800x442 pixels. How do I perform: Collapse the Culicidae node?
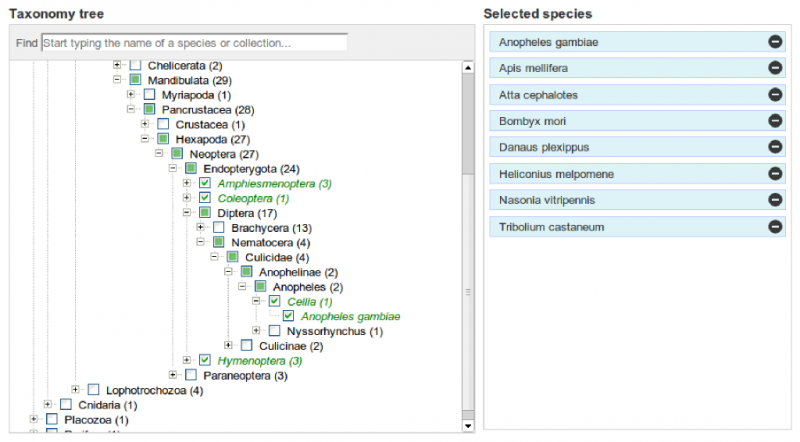(214, 257)
